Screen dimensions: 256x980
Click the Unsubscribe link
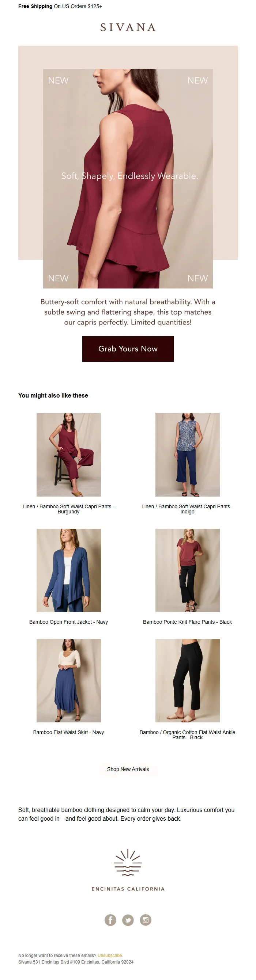(x=110, y=955)
